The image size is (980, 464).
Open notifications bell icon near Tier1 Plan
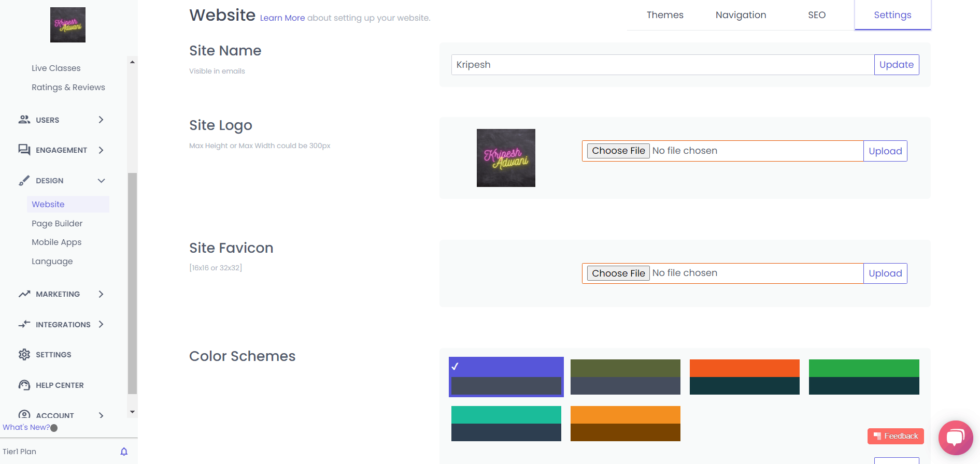click(x=124, y=452)
